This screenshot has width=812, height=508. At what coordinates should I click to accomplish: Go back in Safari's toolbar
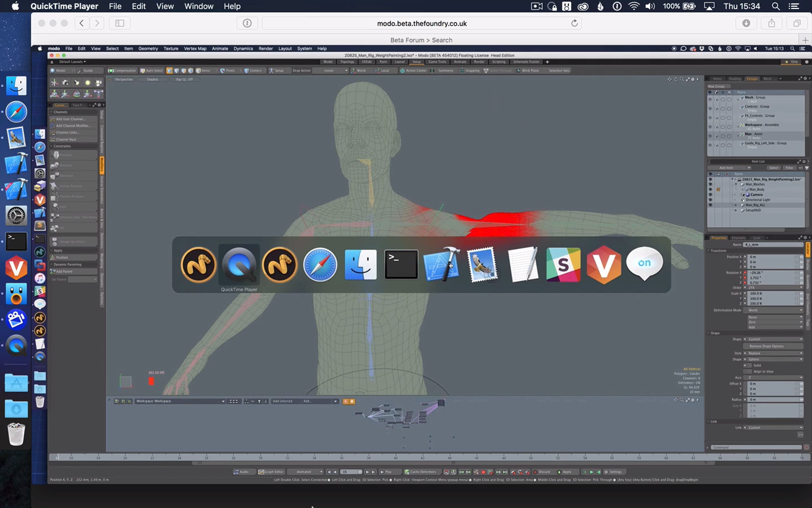click(82, 23)
